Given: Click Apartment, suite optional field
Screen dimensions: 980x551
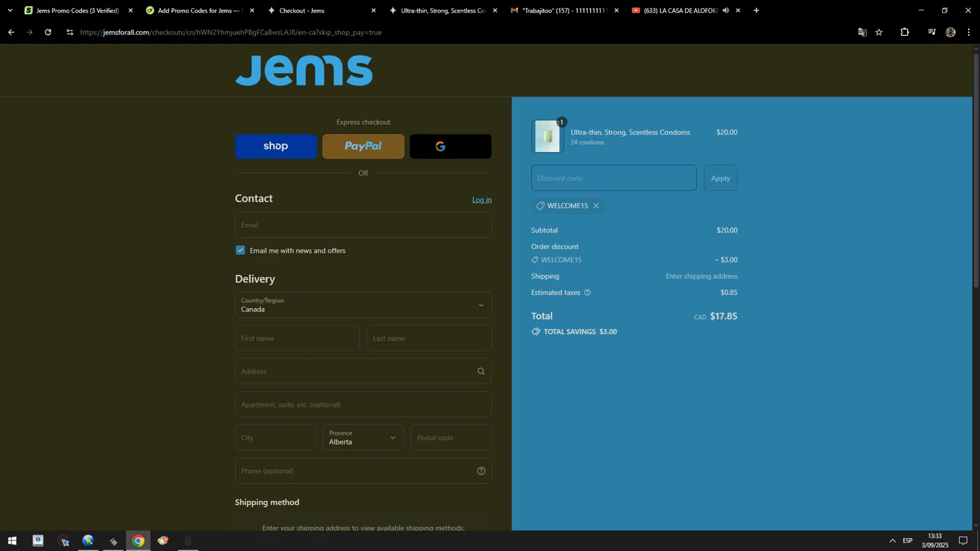Looking at the screenshot, I should point(363,405).
